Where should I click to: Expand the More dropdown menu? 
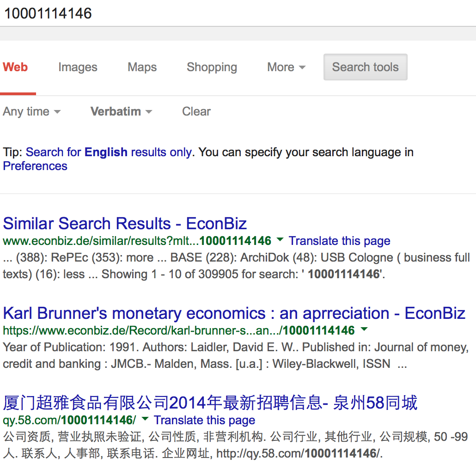click(286, 67)
